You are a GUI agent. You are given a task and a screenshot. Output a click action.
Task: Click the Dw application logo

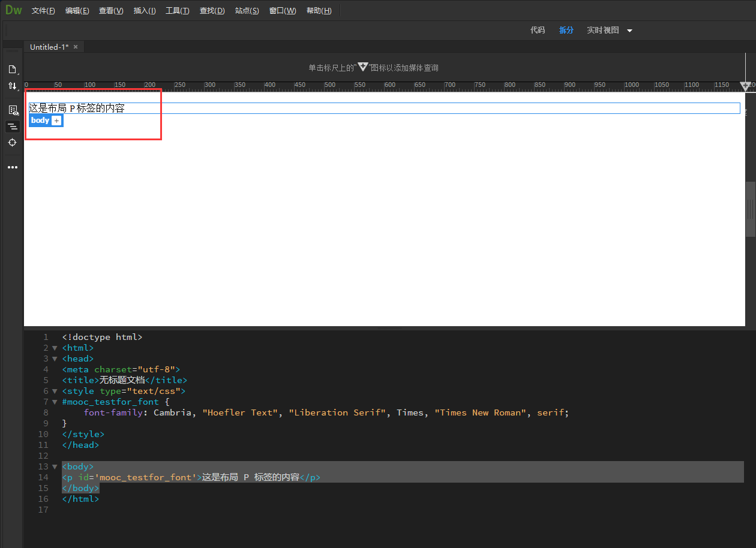(x=13, y=10)
